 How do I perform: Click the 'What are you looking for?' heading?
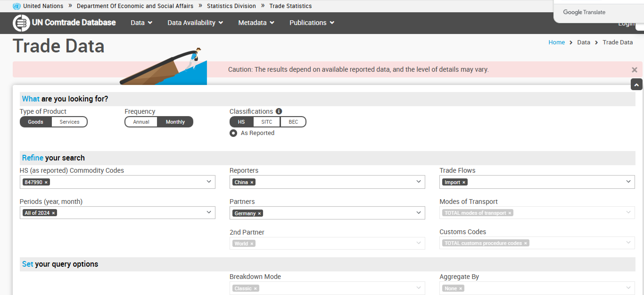point(65,99)
